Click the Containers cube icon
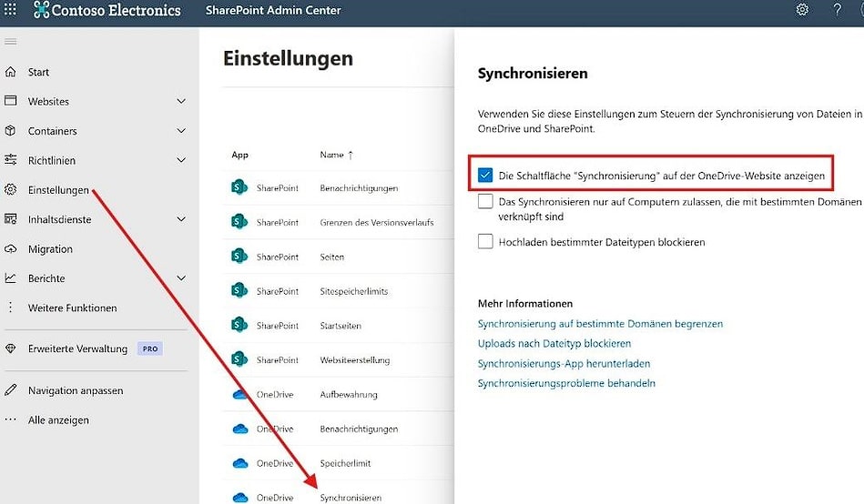The height and width of the screenshot is (504, 864). [10, 130]
